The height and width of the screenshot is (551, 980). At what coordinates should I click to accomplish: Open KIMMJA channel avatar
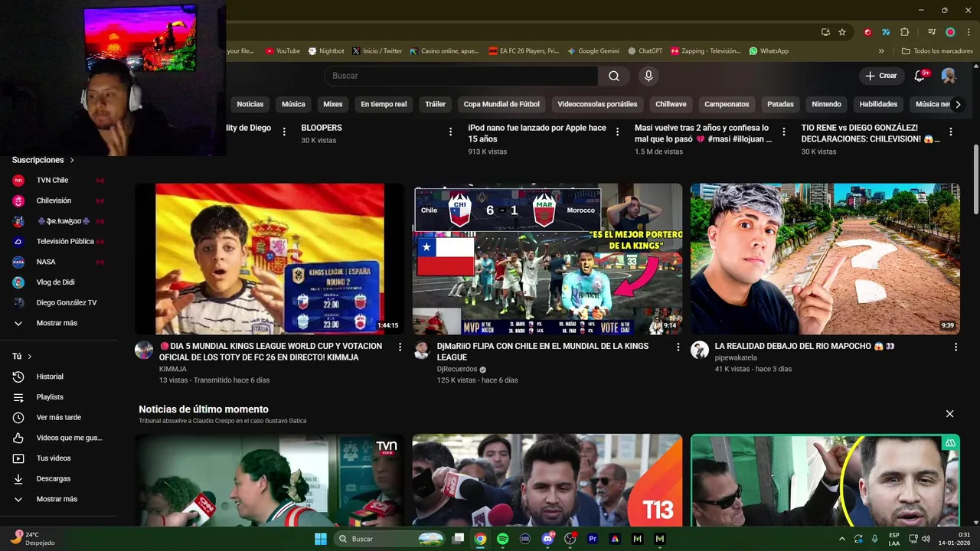point(144,350)
